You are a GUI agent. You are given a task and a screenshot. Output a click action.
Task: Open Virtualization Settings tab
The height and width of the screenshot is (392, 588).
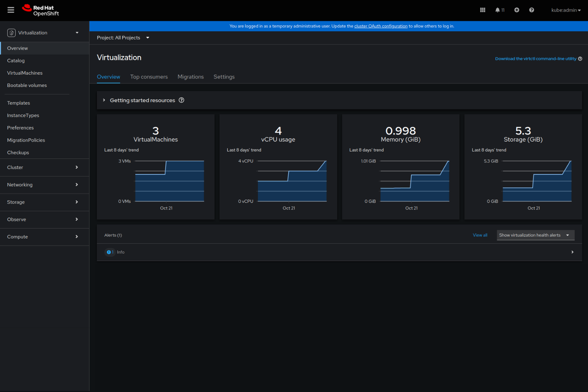[224, 77]
